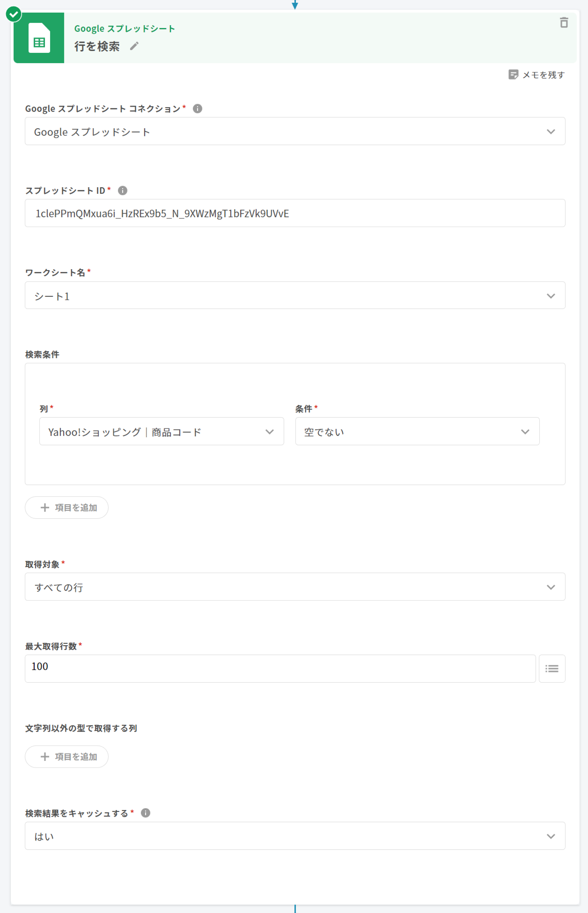Click info icon beside コネクション label
The image size is (588, 913).
click(x=197, y=108)
